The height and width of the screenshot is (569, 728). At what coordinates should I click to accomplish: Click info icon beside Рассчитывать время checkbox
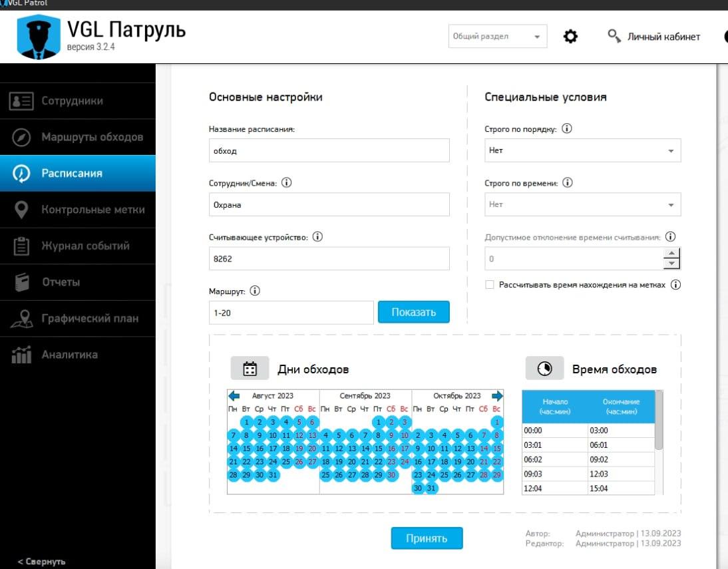676,285
